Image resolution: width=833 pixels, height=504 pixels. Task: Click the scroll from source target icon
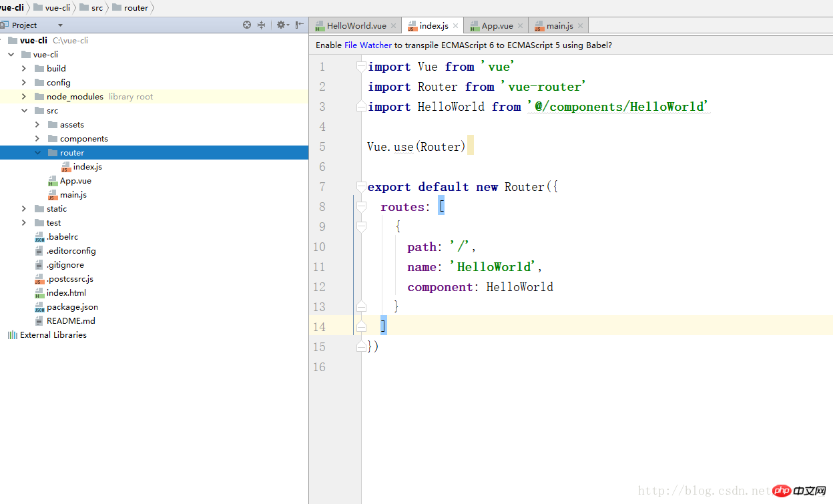tap(247, 25)
